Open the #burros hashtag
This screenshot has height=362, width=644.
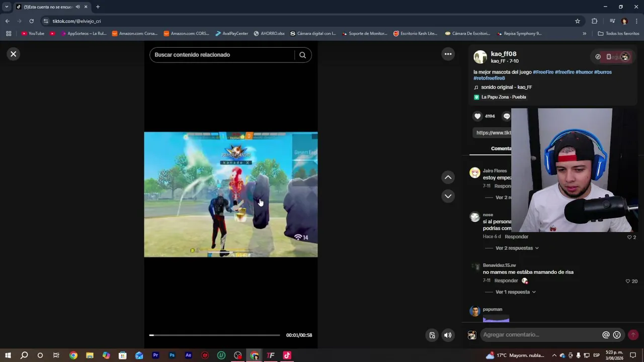coord(603,72)
